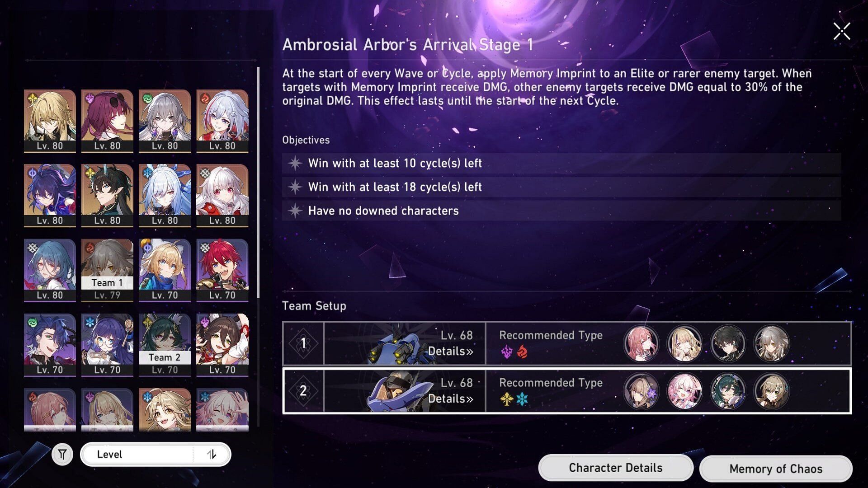868x488 pixels.
Task: Open the Level sort dropdown
Action: (156, 454)
